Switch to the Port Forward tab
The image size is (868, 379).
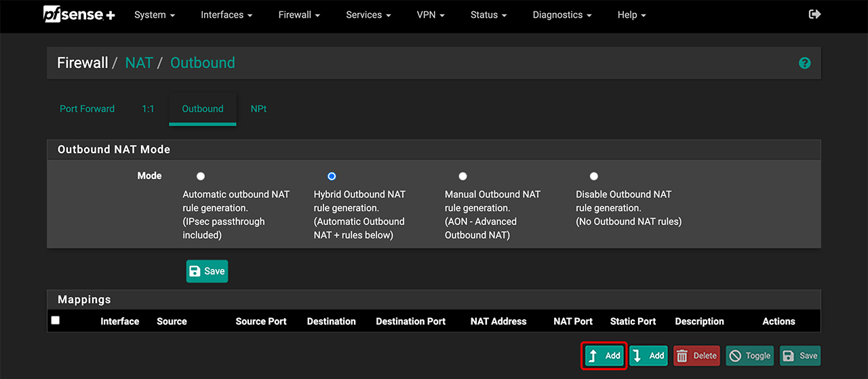point(87,108)
